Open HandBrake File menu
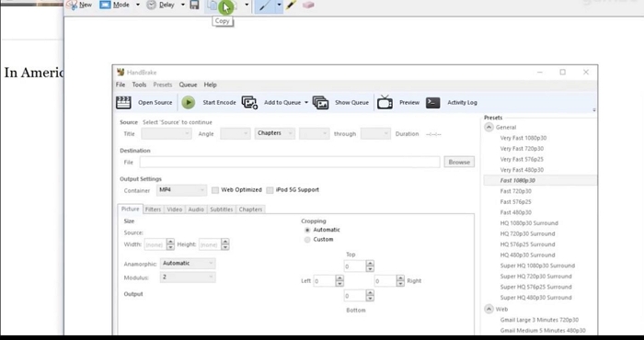The height and width of the screenshot is (340, 644). (x=121, y=85)
